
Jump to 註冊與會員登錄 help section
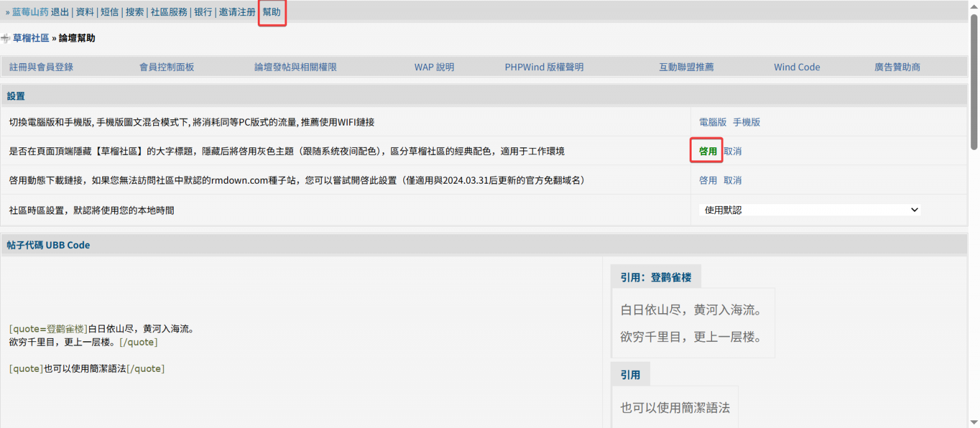[x=41, y=67]
